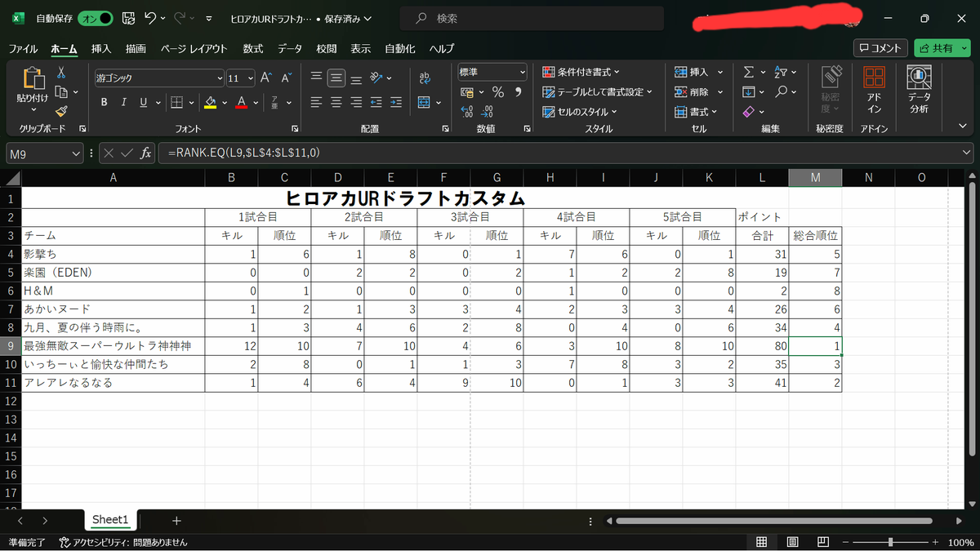Image resolution: width=980 pixels, height=551 pixels.
Task: Open the Data データ tab
Action: [290, 49]
